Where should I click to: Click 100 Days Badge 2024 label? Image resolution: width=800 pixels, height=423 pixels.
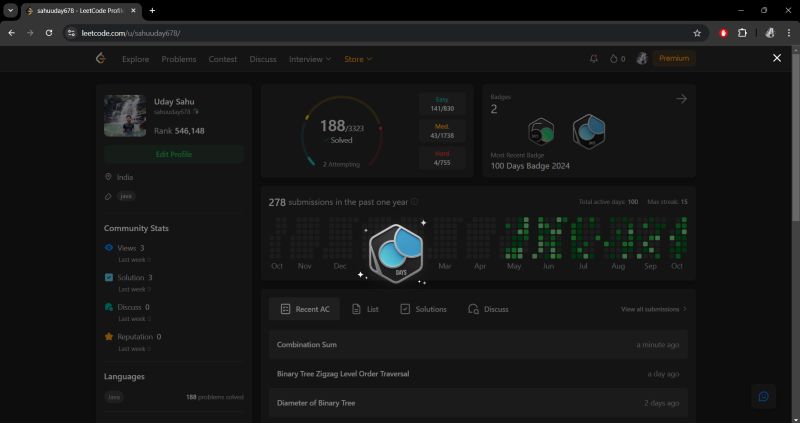pyautogui.click(x=530, y=166)
